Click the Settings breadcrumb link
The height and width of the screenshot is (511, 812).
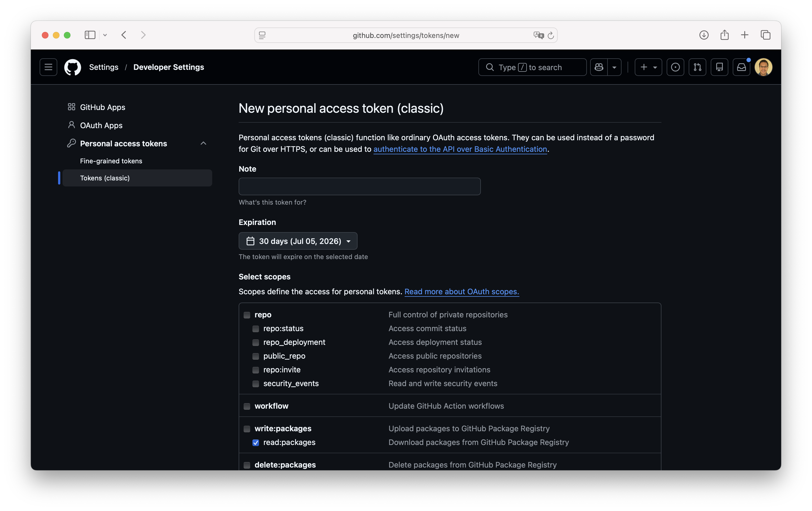pyautogui.click(x=103, y=67)
